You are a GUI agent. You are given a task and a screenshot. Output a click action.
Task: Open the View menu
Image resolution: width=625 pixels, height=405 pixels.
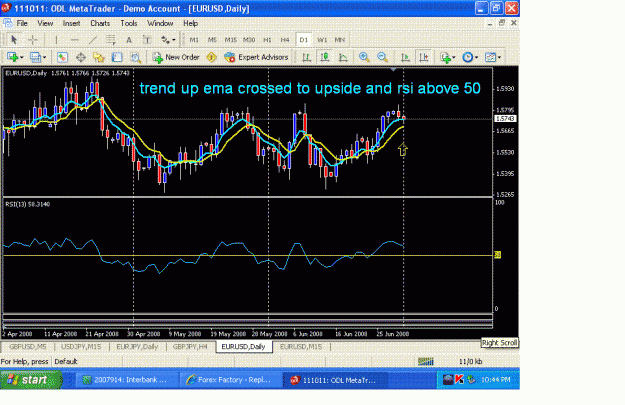[45, 23]
